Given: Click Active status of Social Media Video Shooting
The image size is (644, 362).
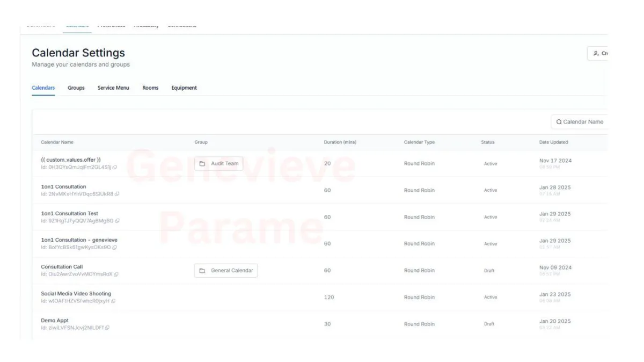Looking at the screenshot, I should 491,298.
